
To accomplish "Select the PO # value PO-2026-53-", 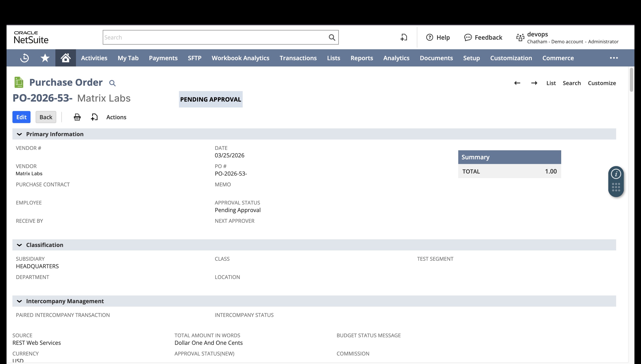I will (x=231, y=173).
